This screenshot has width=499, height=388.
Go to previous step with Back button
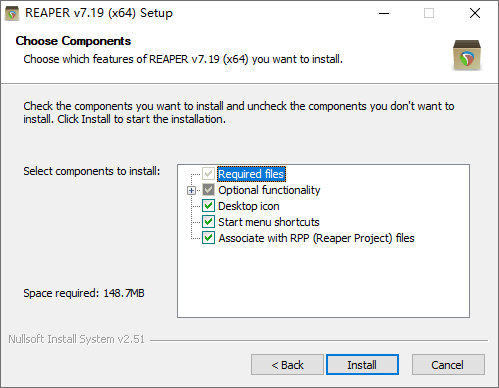tap(287, 365)
